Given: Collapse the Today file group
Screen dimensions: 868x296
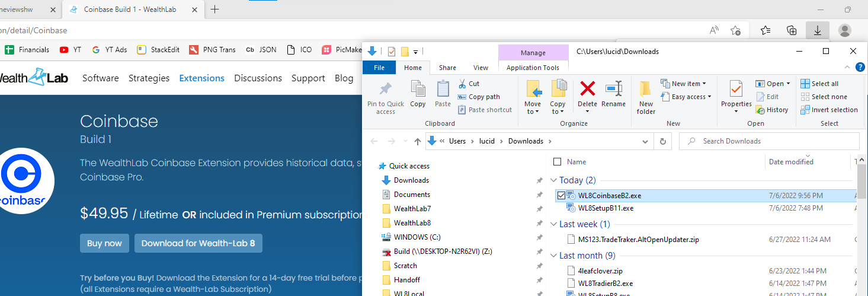Looking at the screenshot, I should point(554,180).
